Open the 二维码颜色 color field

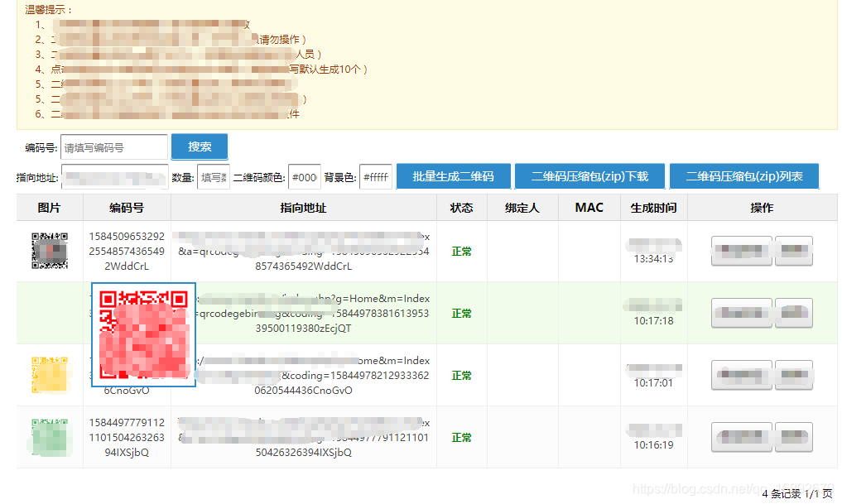(x=305, y=177)
